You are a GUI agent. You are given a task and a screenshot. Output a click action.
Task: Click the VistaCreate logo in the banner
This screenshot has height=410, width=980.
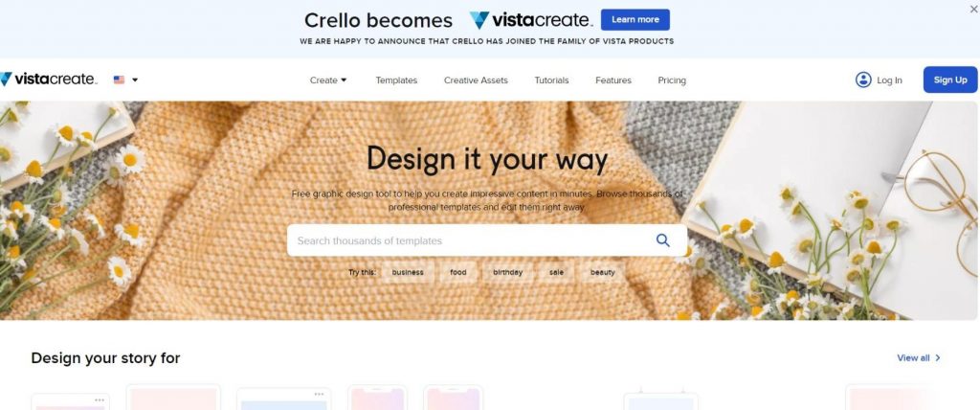[x=530, y=20]
